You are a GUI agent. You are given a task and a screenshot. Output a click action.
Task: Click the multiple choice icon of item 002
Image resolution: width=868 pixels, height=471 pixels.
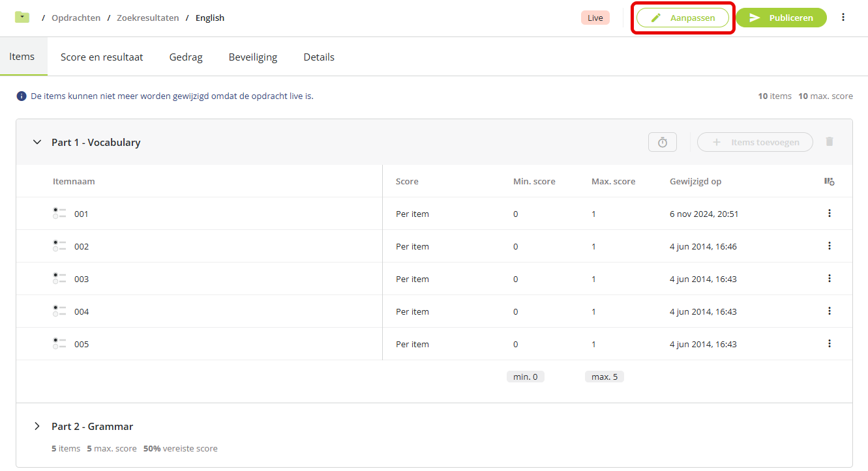[59, 246]
